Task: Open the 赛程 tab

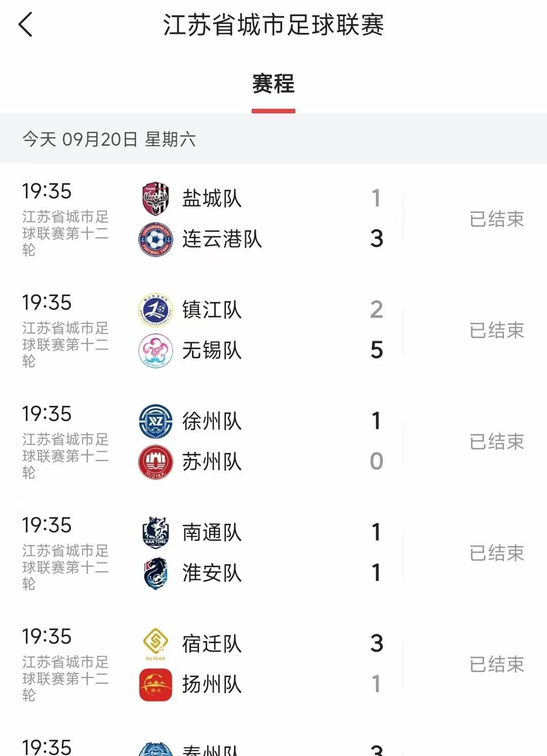Action: pos(273,84)
